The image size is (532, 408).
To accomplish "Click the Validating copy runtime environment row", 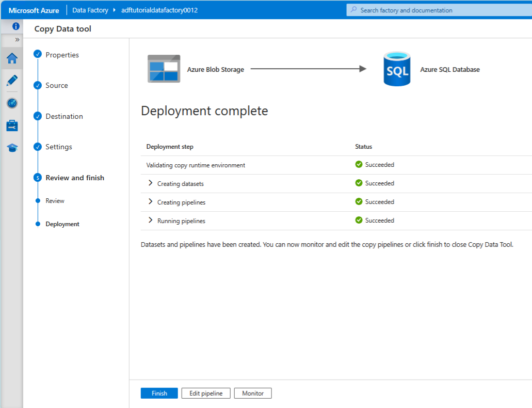I will 336,165.
